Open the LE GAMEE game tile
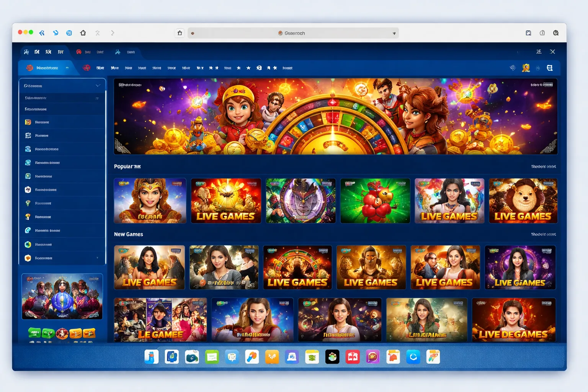Screen dimensions: 588x392 [x=160, y=320]
